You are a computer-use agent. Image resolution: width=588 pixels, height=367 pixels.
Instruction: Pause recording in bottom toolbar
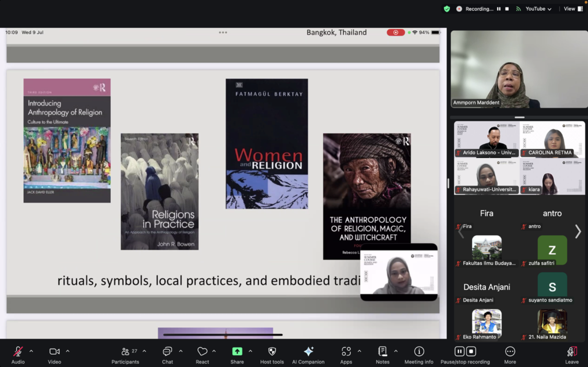(x=459, y=352)
